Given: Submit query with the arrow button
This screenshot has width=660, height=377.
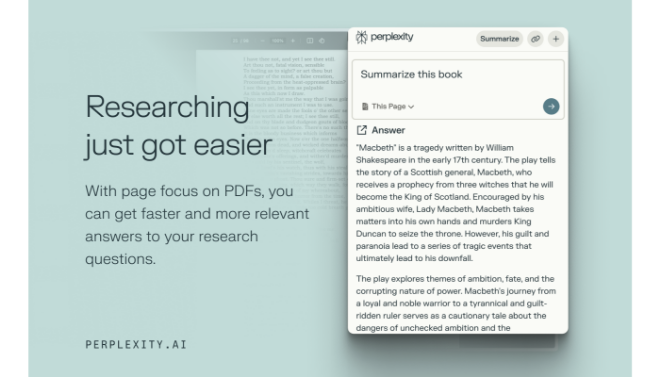Looking at the screenshot, I should [551, 106].
